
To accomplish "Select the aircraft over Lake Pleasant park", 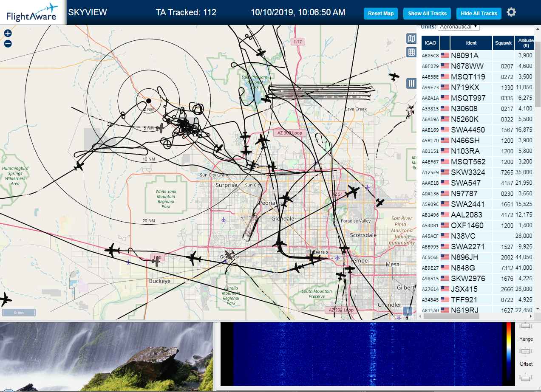I will [266, 99].
